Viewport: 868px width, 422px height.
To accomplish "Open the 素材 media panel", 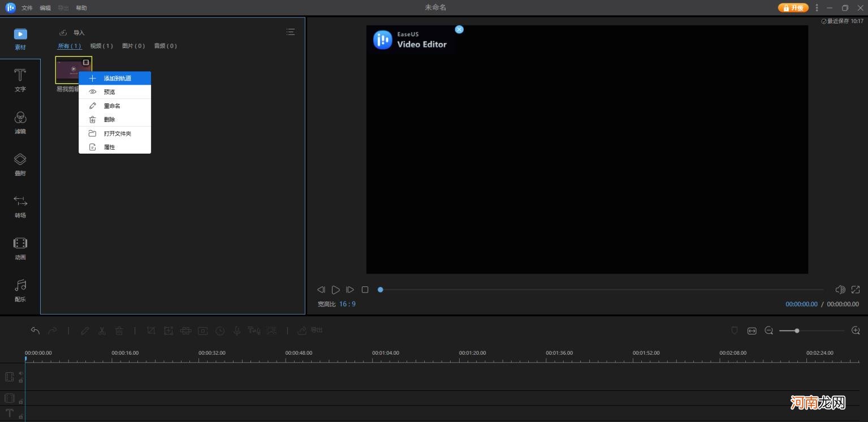I will coord(20,39).
